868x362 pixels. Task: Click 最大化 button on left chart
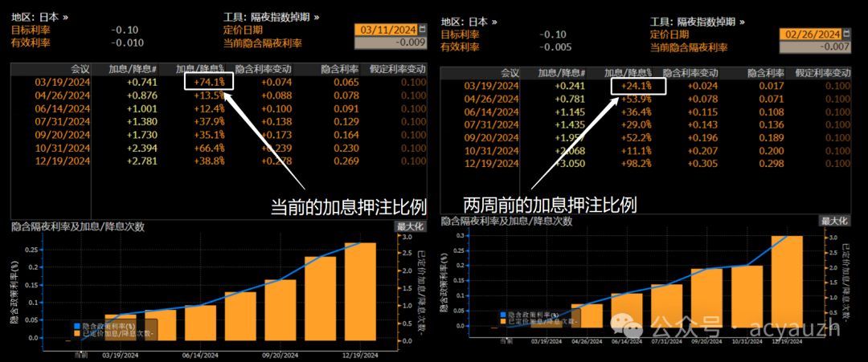point(409,227)
